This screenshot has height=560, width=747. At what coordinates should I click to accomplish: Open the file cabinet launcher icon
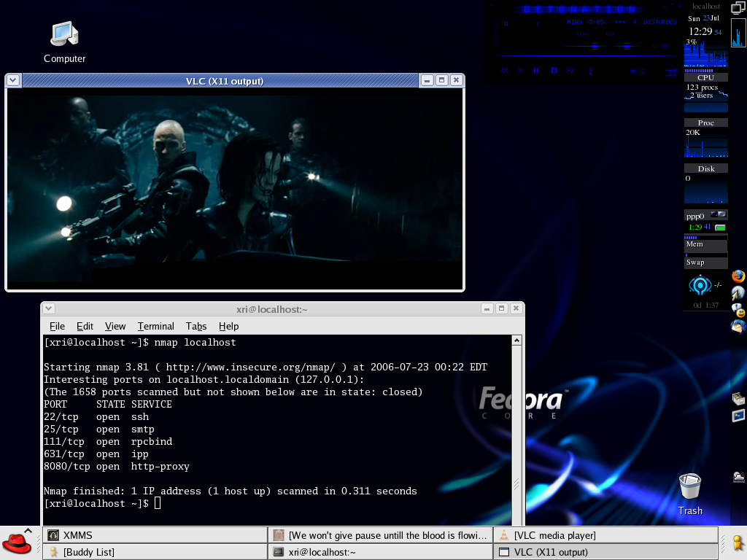738,399
